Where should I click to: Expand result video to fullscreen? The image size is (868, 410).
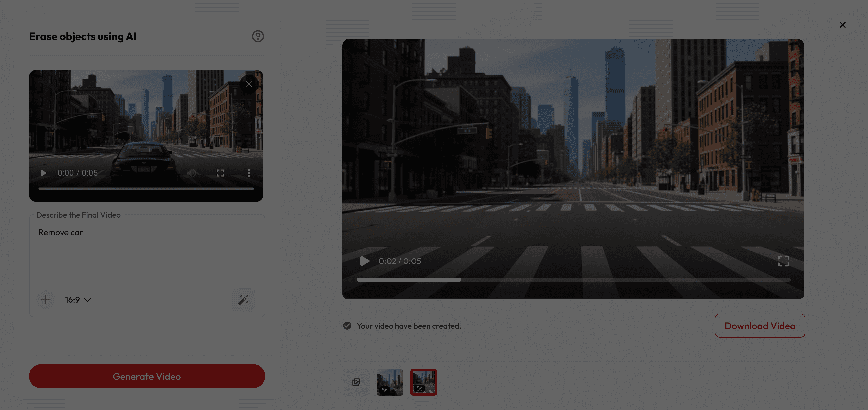pyautogui.click(x=783, y=261)
